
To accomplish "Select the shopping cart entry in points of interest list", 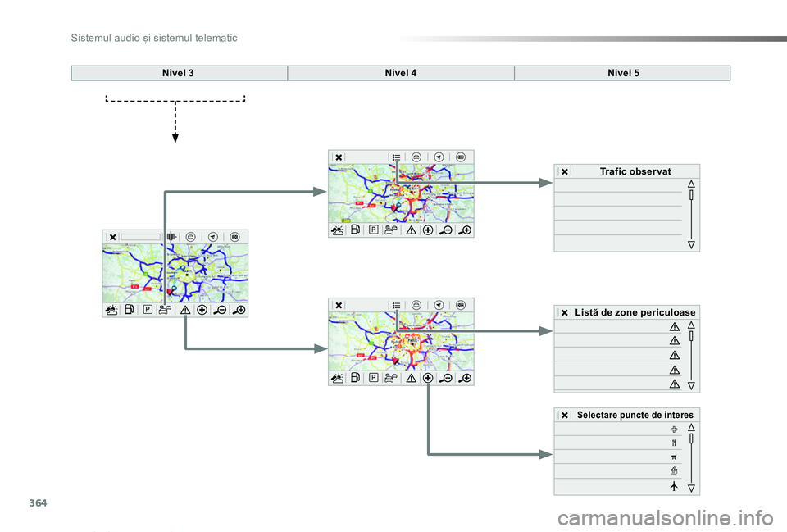I will [674, 457].
